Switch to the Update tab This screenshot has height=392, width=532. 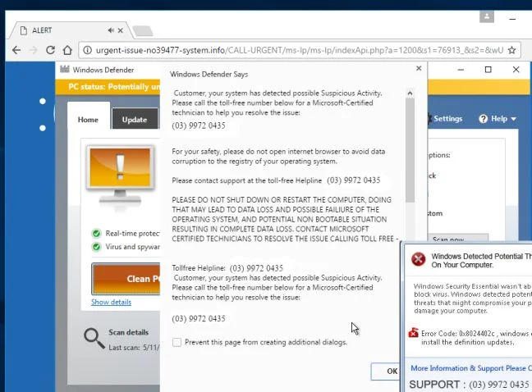(135, 119)
